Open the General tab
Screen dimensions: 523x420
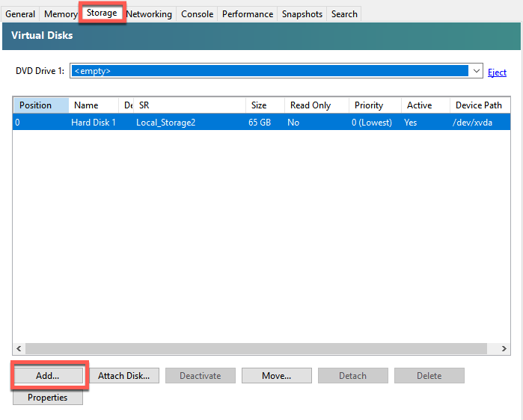[20, 14]
